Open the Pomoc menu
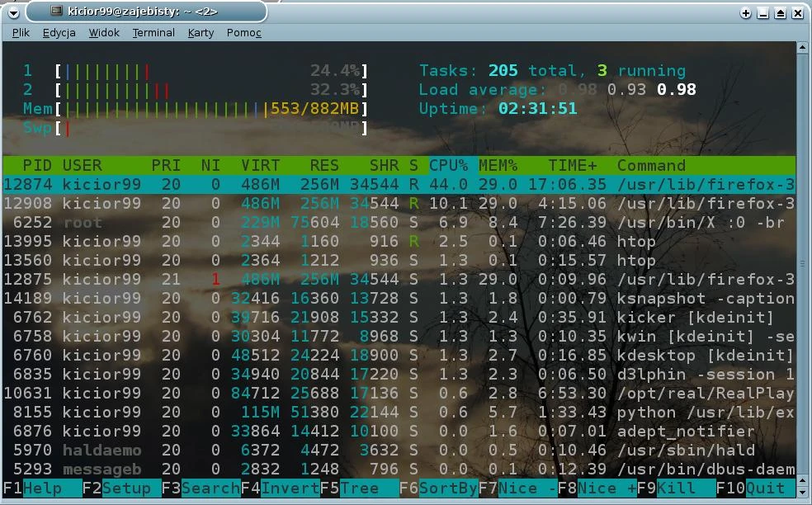 click(x=244, y=33)
